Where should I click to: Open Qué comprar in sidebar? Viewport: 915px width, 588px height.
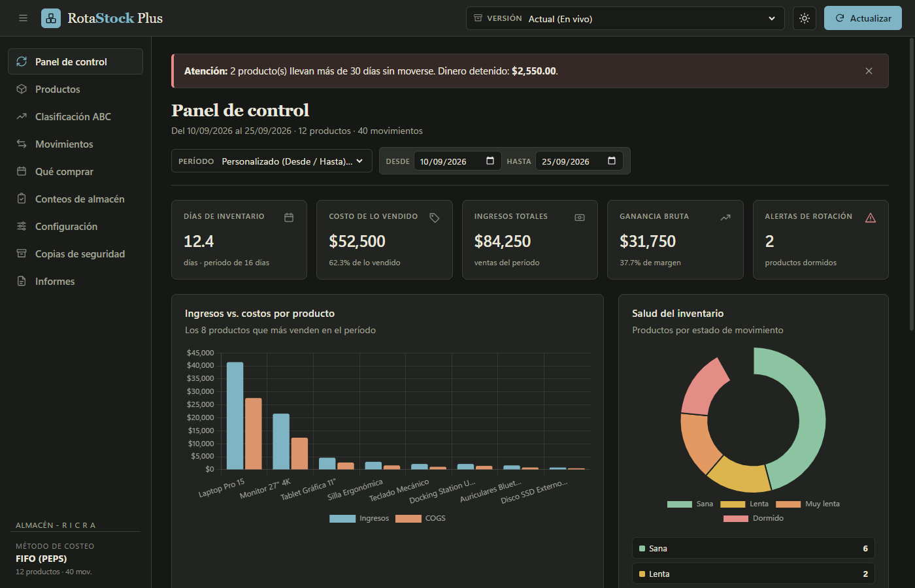click(75, 171)
